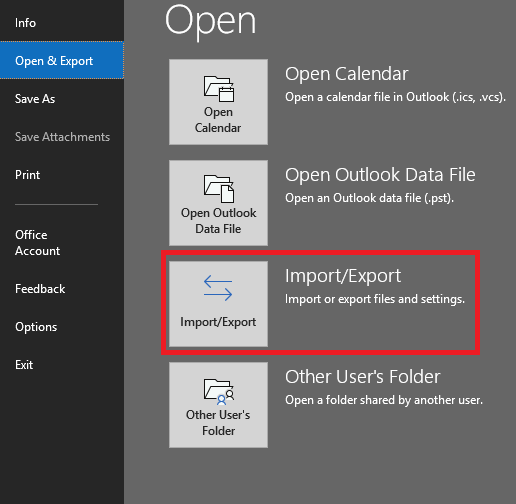Image resolution: width=516 pixels, height=504 pixels.
Task: Click the Open Calendar heading text
Action: click(x=347, y=74)
